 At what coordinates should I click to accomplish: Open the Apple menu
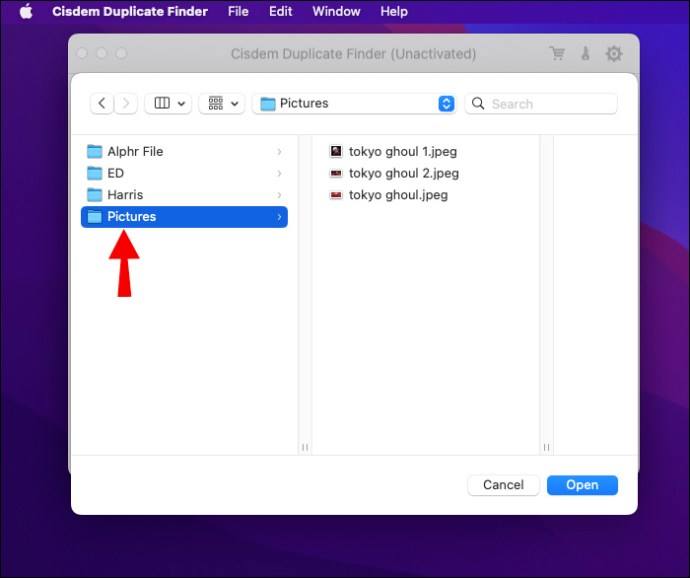(x=26, y=11)
